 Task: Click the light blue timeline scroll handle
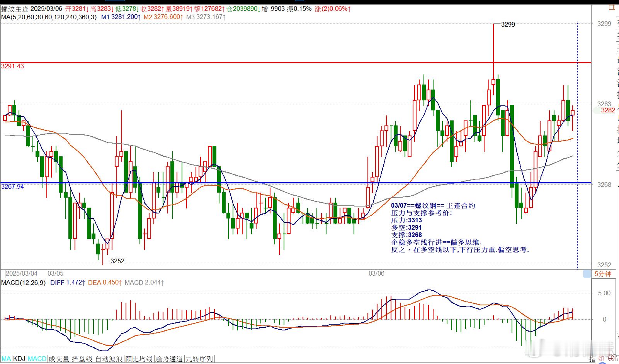587,274
